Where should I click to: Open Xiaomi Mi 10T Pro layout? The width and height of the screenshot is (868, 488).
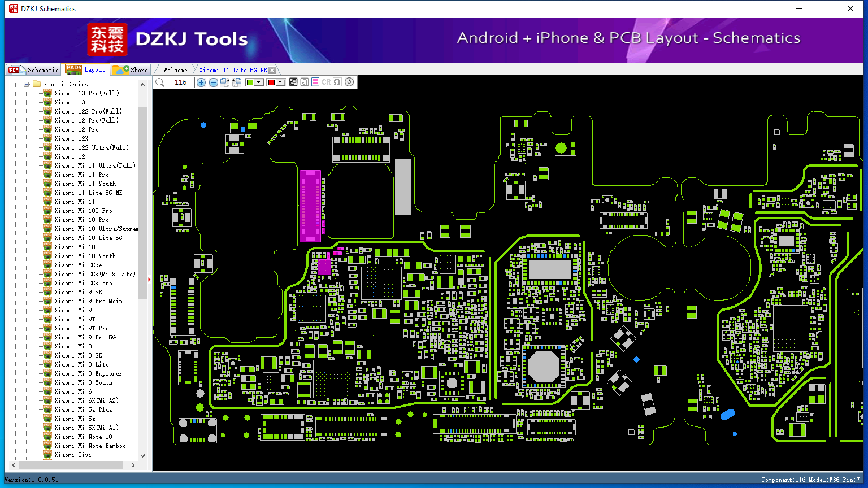83,211
